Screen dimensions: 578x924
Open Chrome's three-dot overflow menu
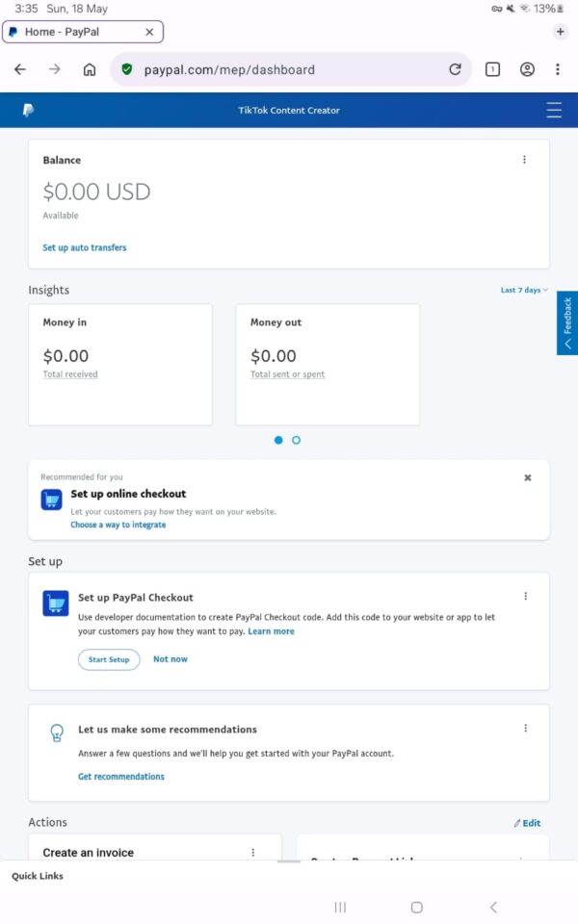tap(558, 69)
